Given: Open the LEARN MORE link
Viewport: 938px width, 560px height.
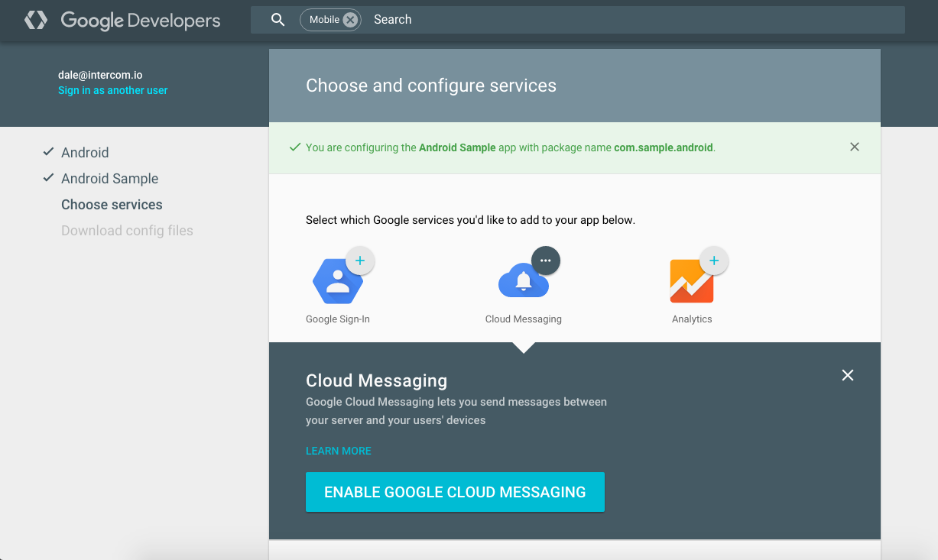Looking at the screenshot, I should pos(339,451).
